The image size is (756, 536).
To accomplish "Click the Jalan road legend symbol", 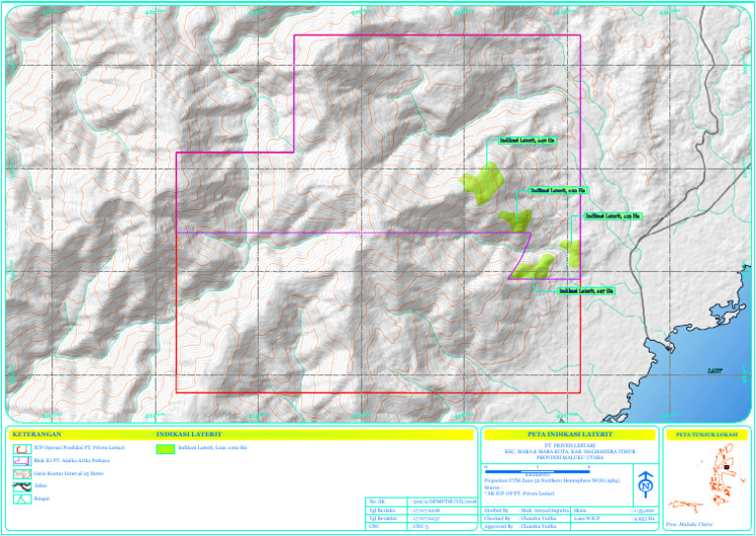I will [23, 487].
